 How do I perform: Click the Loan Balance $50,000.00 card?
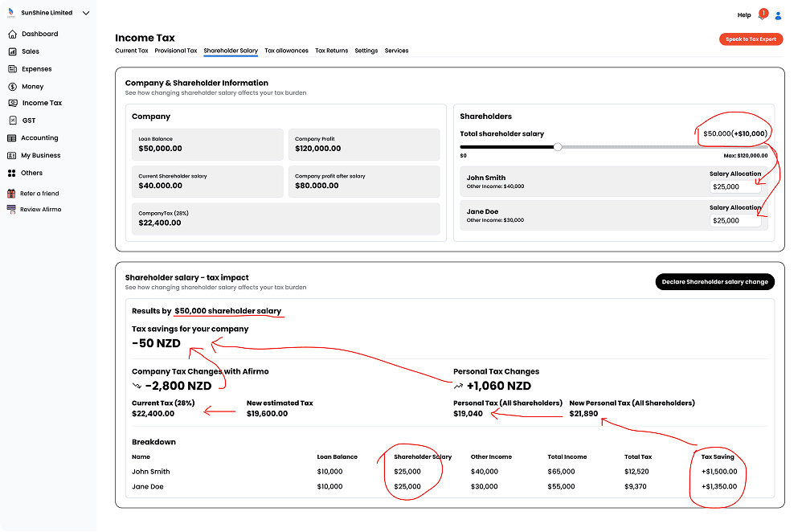point(207,145)
